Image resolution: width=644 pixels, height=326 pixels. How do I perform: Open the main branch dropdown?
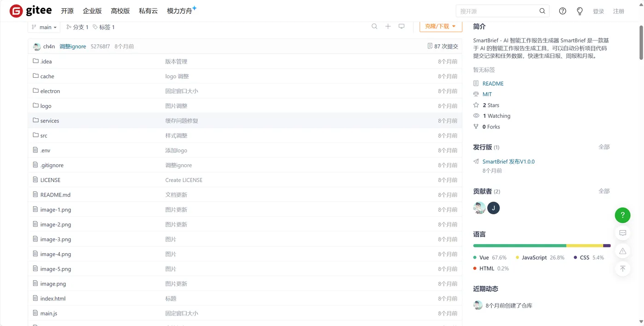[44, 27]
